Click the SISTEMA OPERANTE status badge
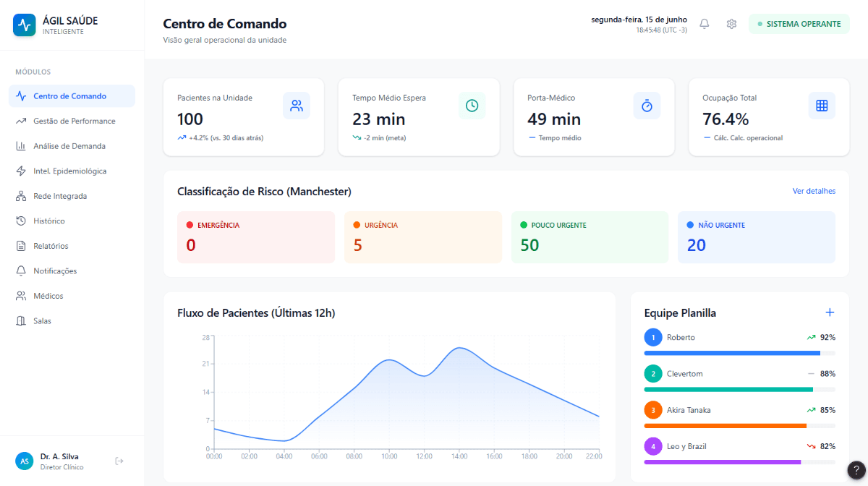 click(x=799, y=24)
